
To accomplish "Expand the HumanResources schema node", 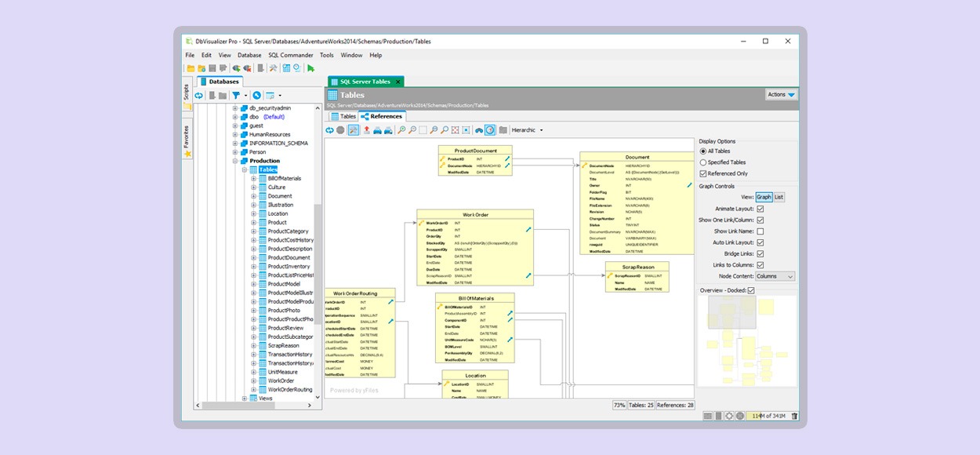I will 235,134.
